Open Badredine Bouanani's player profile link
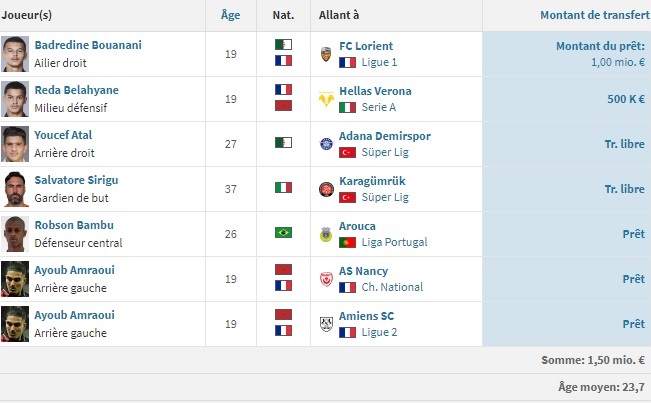The width and height of the screenshot is (651, 403). coord(88,46)
